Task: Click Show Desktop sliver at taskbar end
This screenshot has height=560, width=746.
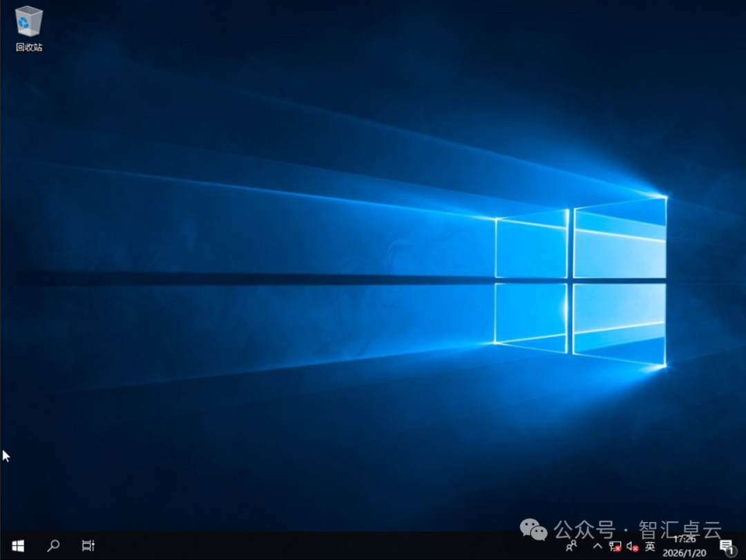Action: click(744, 546)
